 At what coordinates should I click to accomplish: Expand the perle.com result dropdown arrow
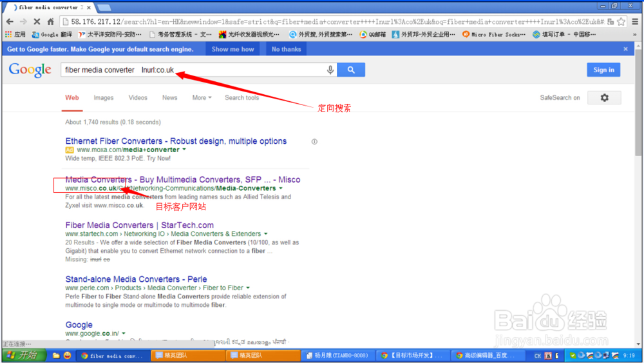248,288
